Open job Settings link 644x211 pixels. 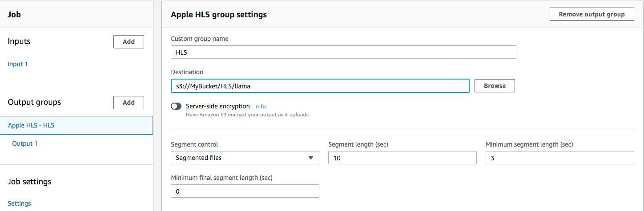20,203
